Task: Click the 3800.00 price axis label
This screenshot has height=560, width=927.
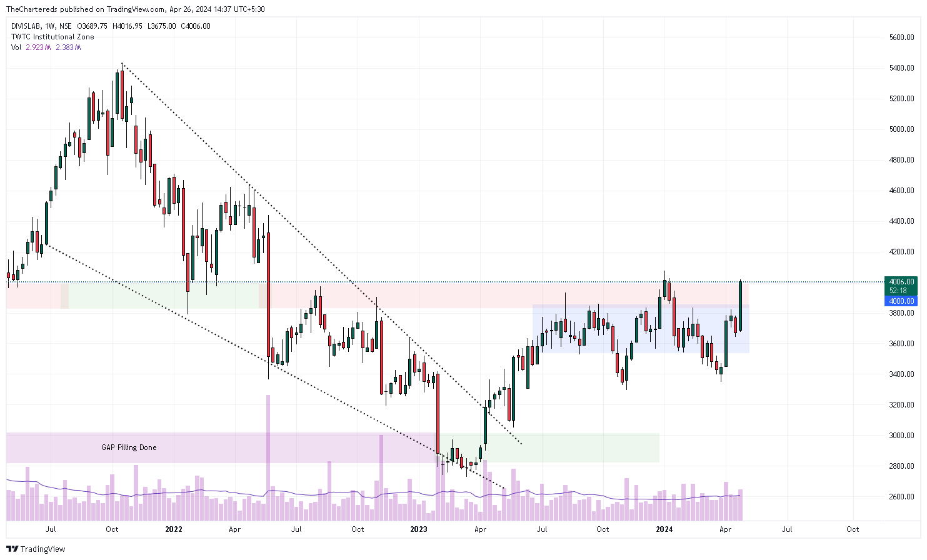Action: pos(901,313)
